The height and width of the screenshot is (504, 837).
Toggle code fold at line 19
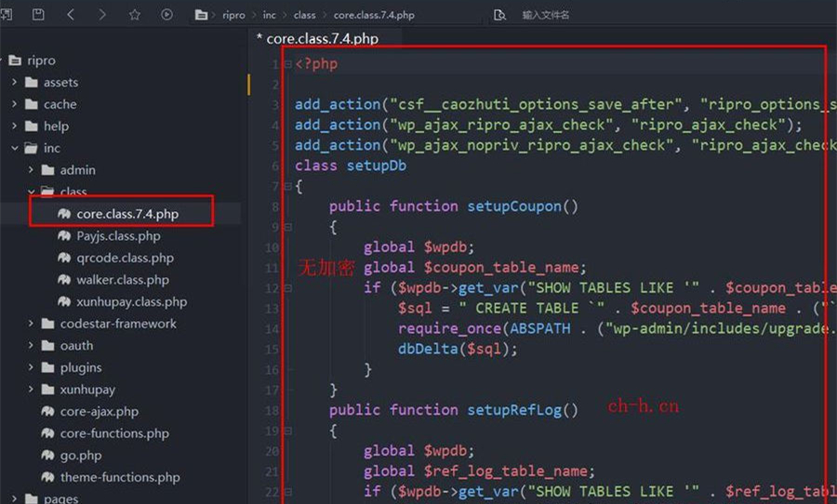pos(286,431)
